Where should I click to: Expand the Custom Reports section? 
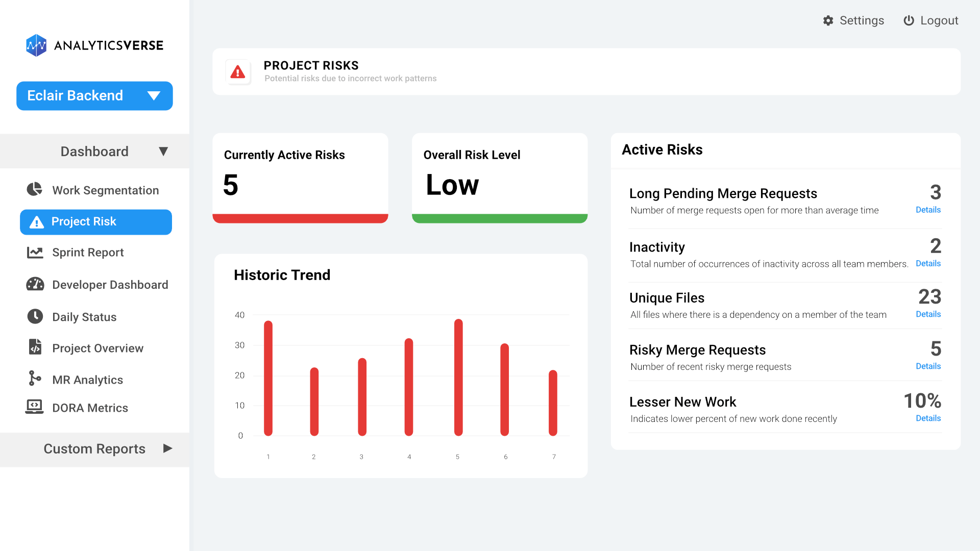click(x=168, y=448)
